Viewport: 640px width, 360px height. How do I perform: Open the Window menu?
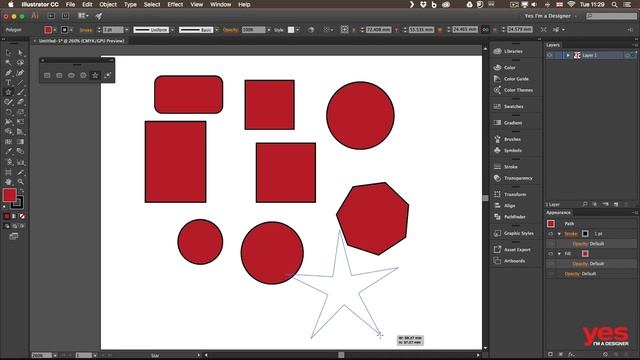click(x=220, y=4)
